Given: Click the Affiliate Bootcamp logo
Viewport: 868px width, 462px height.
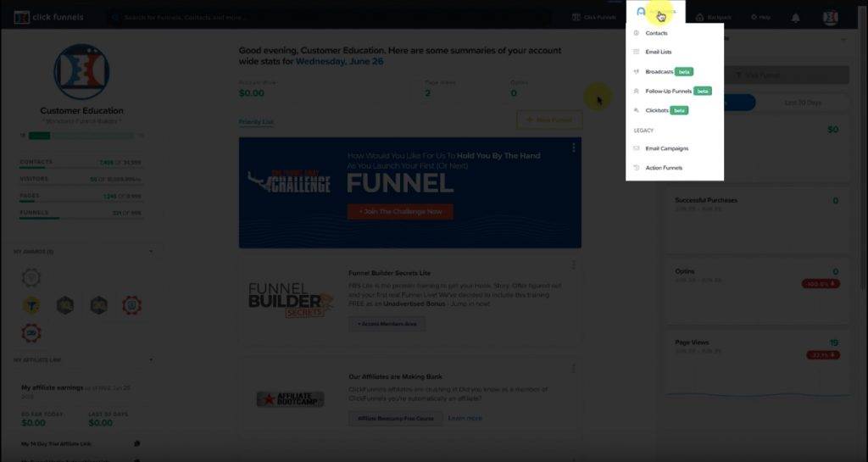Looking at the screenshot, I should tap(290, 399).
